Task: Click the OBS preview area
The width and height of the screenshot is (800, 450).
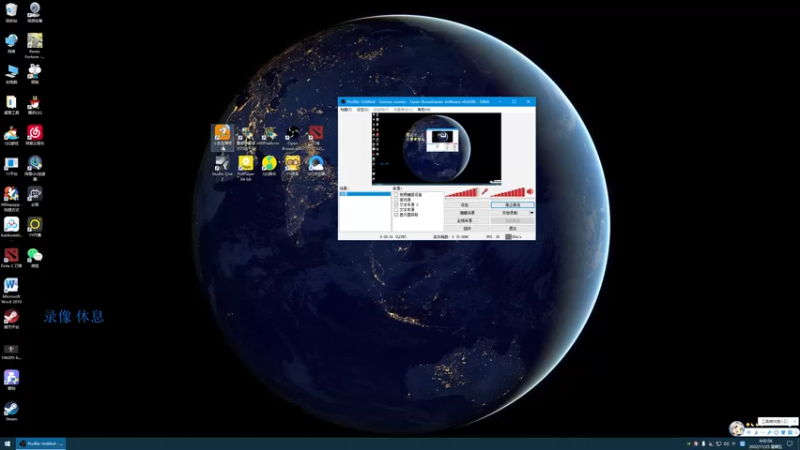Action: pos(436,148)
